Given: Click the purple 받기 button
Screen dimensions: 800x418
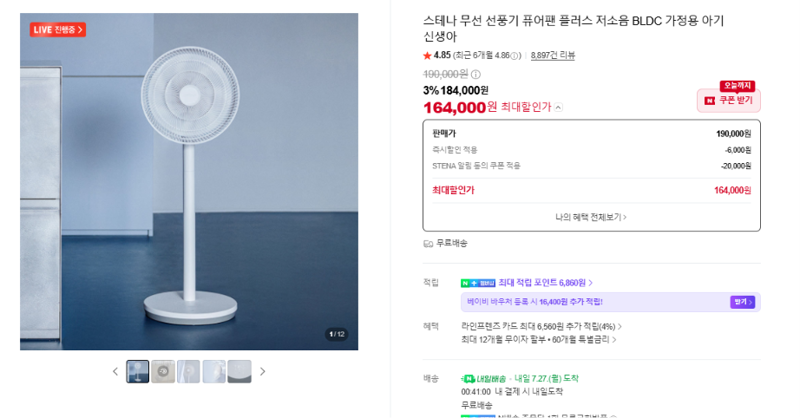Looking at the screenshot, I should pyautogui.click(x=742, y=302).
